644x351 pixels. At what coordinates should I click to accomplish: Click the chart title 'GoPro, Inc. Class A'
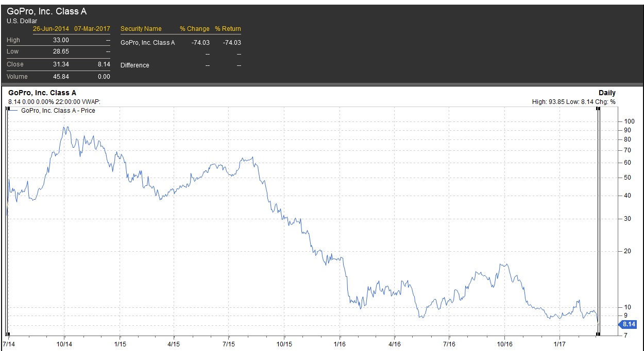pyautogui.click(x=43, y=93)
